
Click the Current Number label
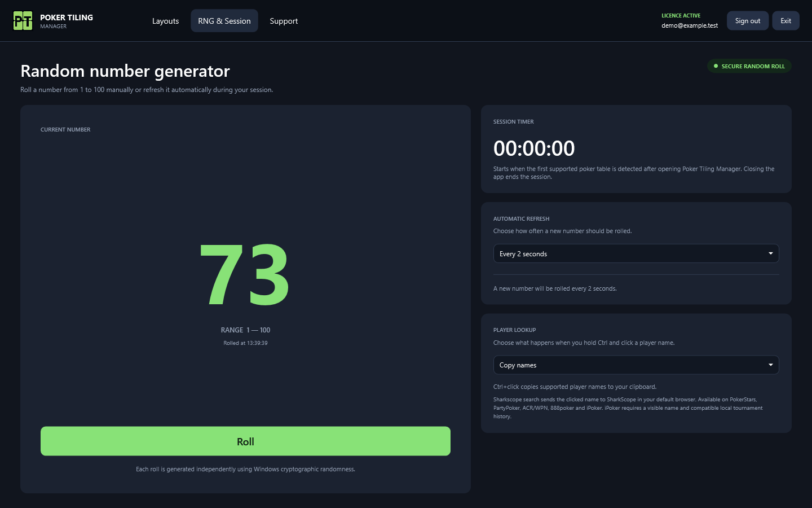pyautogui.click(x=65, y=130)
